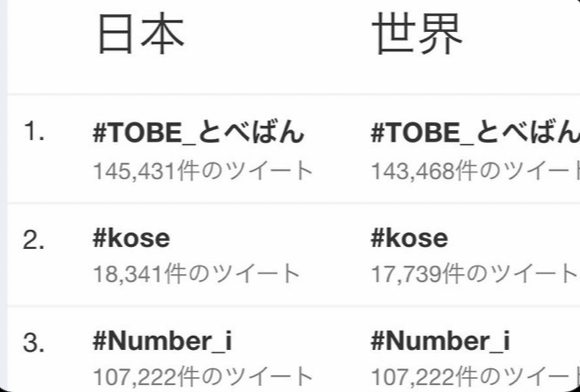Click the 17,739件のツイート count

pos(475,274)
